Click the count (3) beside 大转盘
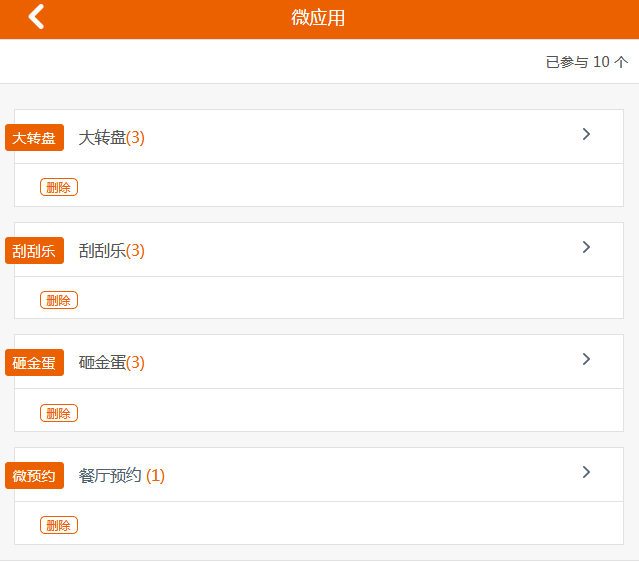 [136, 138]
